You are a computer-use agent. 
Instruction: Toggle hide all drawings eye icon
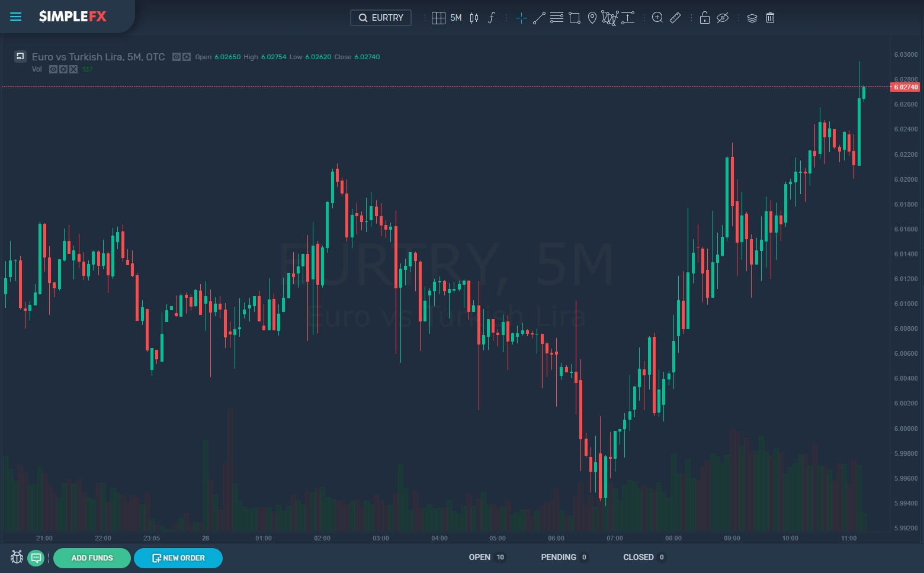pyautogui.click(x=723, y=18)
